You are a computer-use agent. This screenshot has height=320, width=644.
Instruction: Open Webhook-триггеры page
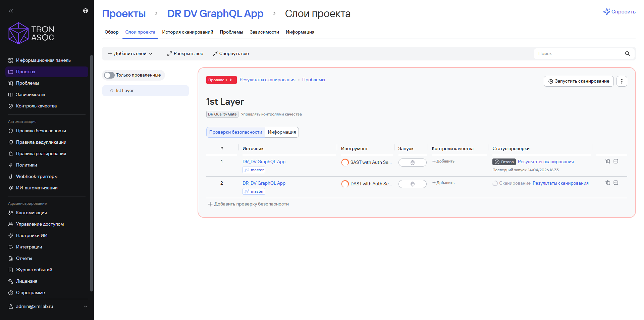tap(47, 177)
